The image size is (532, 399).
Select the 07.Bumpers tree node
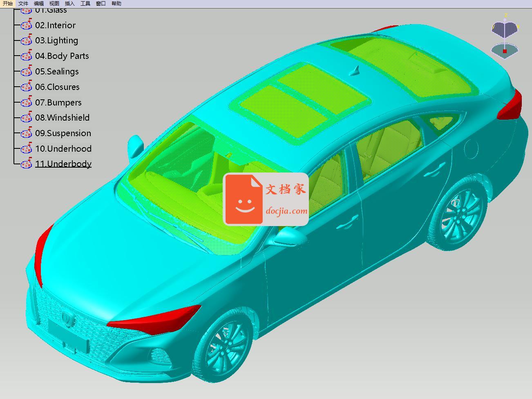tap(58, 103)
